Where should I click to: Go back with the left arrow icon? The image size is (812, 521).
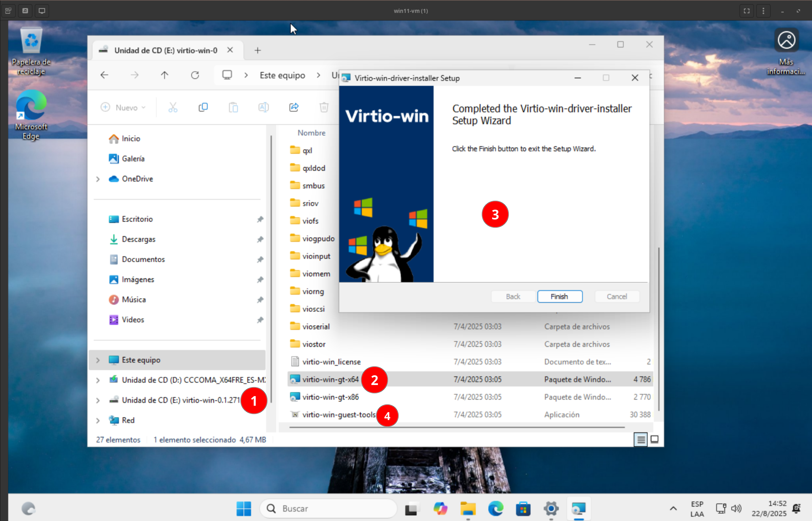[104, 75]
